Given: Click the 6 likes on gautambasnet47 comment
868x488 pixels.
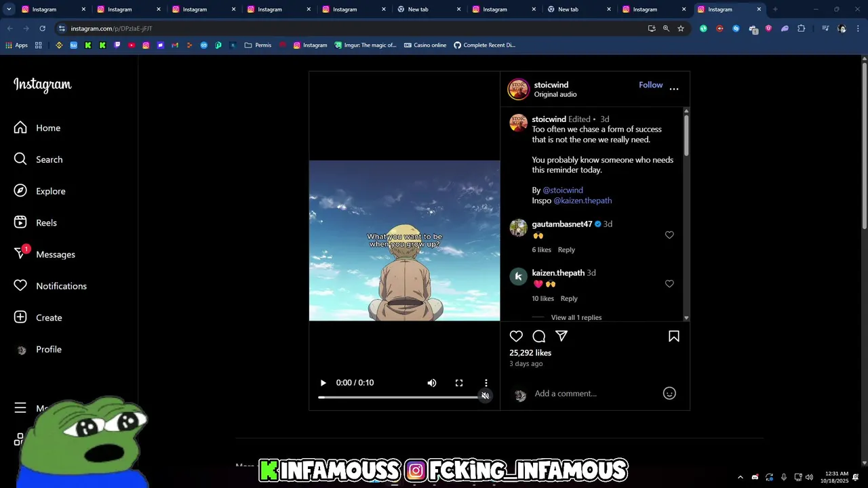Looking at the screenshot, I should coord(542,250).
